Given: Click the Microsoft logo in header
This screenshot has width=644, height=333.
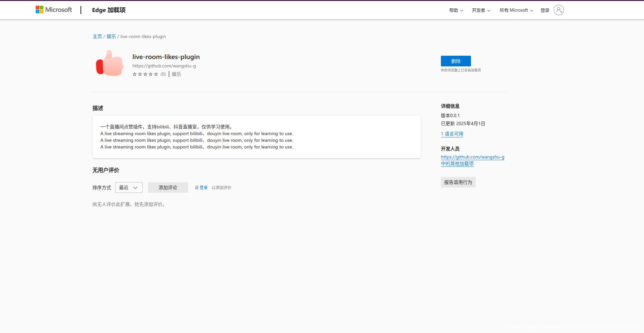Looking at the screenshot, I should coord(54,10).
